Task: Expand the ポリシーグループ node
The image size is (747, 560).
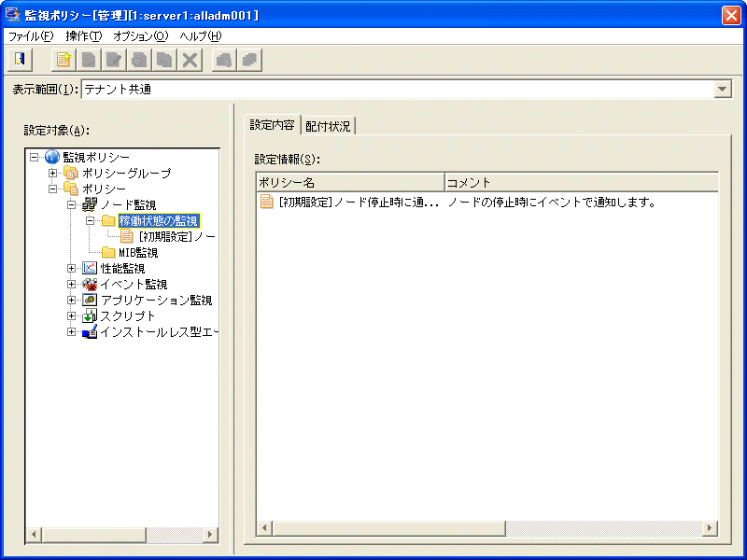Action: [52, 173]
